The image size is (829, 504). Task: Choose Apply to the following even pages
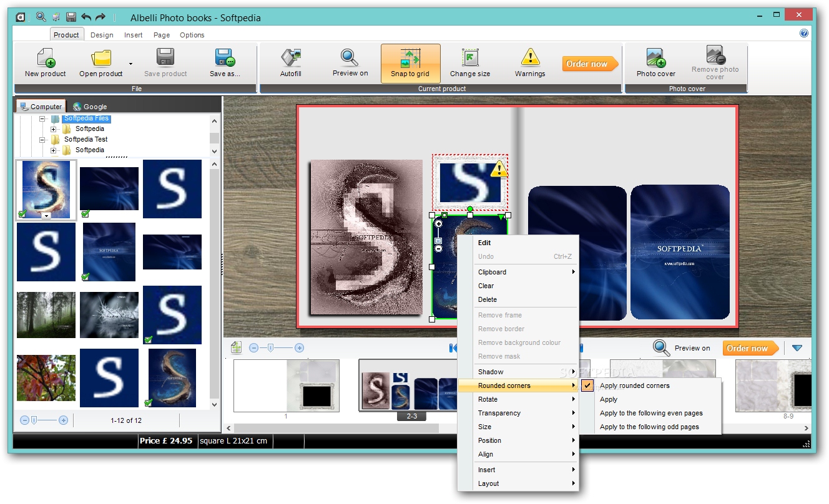coord(651,413)
